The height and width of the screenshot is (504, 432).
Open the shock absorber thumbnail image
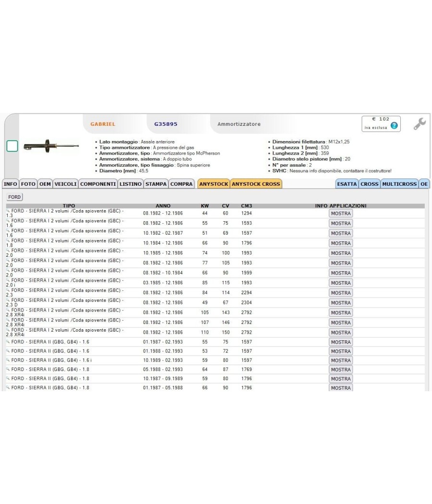[x=51, y=146]
